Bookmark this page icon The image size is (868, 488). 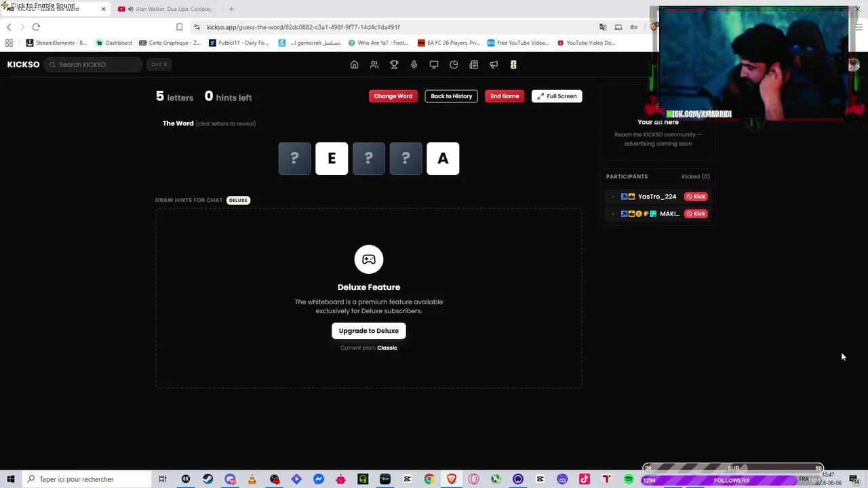179,27
